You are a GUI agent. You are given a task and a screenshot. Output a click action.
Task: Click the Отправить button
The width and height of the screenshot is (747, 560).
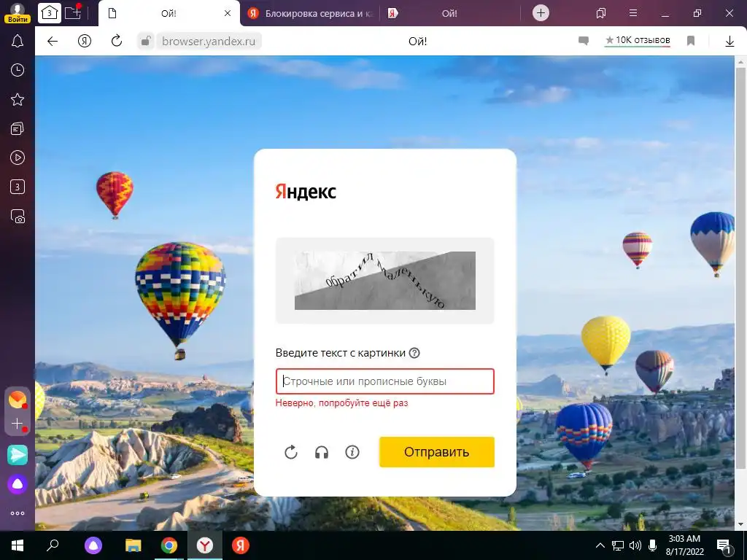[x=437, y=452]
